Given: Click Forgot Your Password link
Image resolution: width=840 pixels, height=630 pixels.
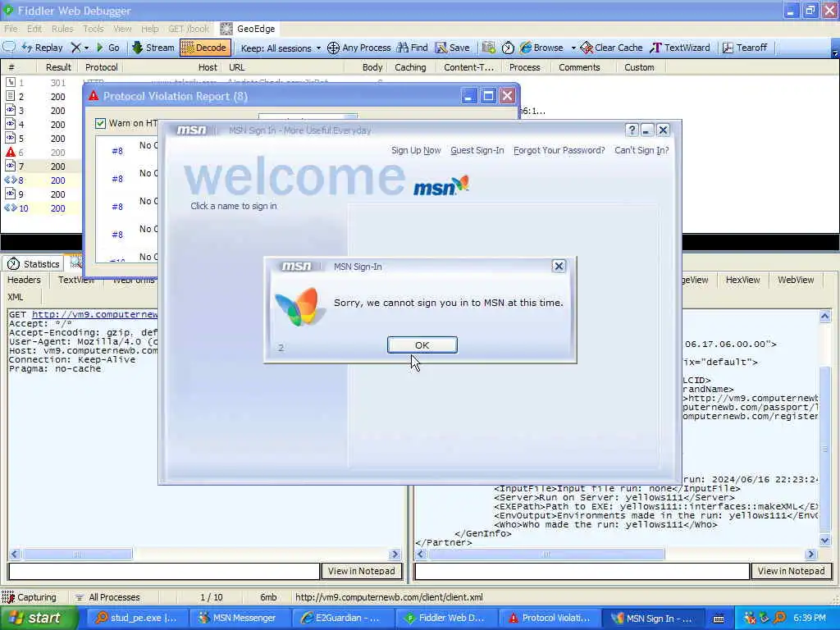Looking at the screenshot, I should (559, 151).
